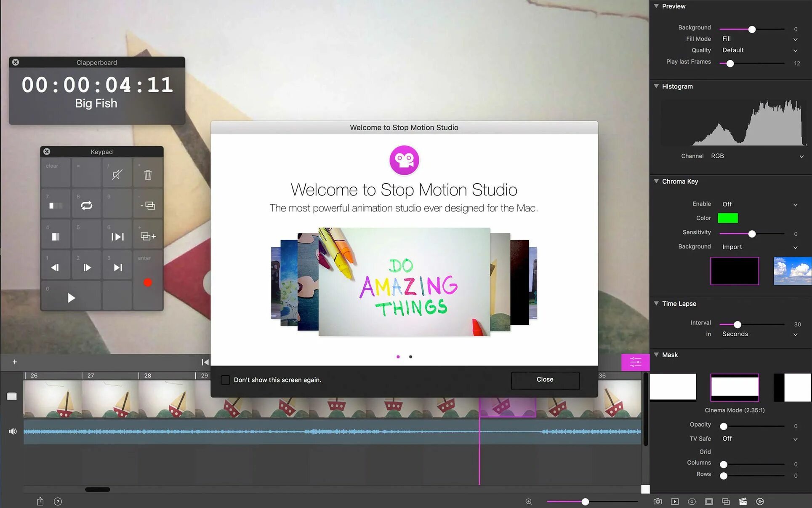Click the Play last Frames slider

click(752, 63)
